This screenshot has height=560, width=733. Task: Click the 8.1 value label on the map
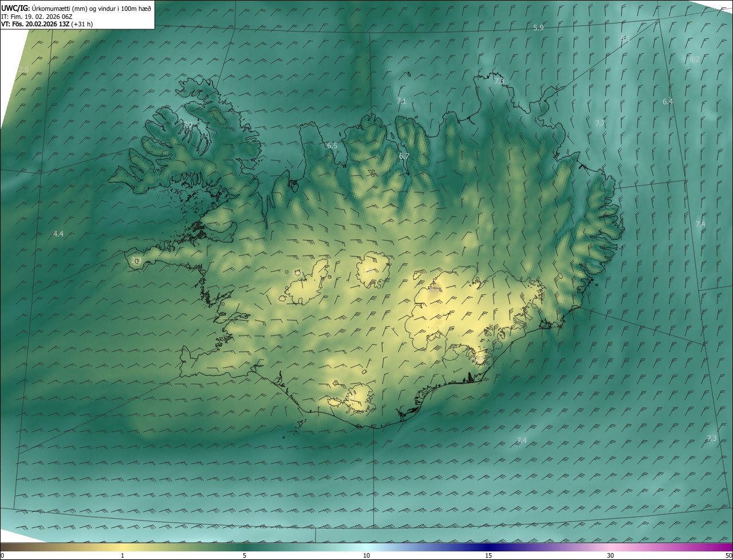tap(625, 39)
